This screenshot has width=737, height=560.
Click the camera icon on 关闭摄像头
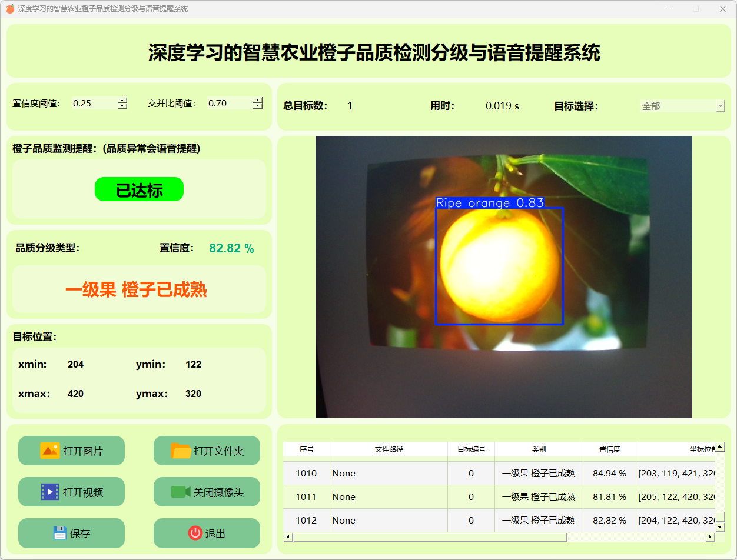click(181, 492)
